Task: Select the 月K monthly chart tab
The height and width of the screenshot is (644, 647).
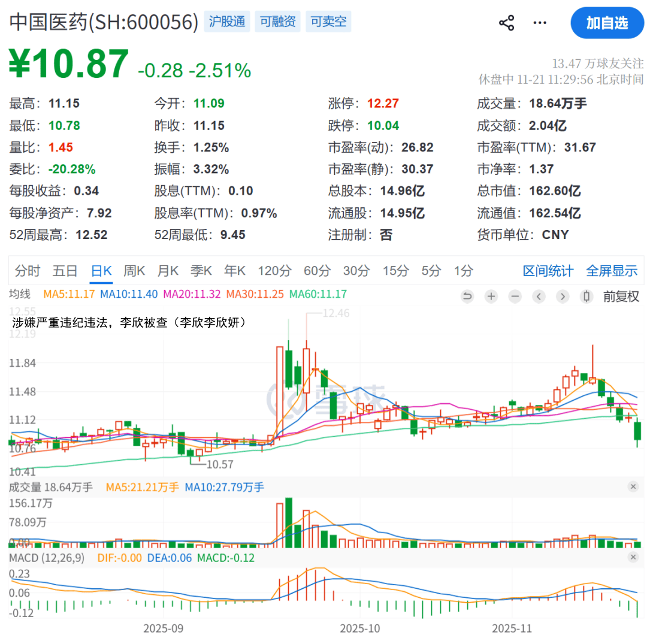Action: [x=168, y=271]
